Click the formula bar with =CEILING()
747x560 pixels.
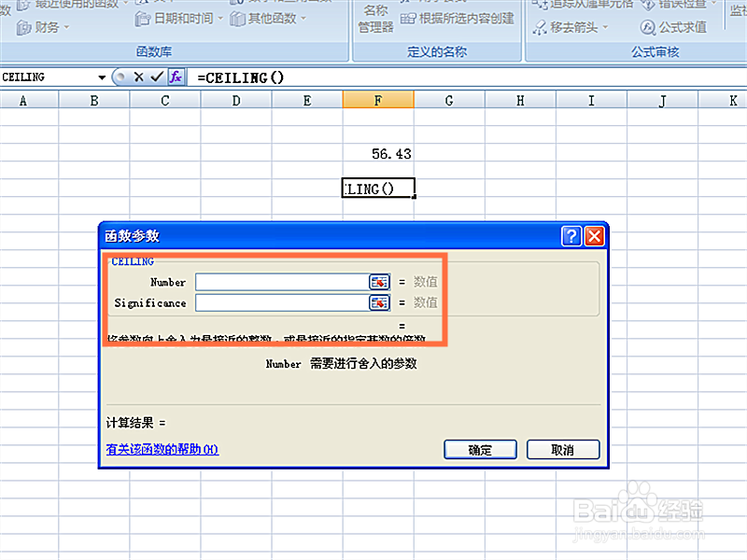tap(467, 77)
